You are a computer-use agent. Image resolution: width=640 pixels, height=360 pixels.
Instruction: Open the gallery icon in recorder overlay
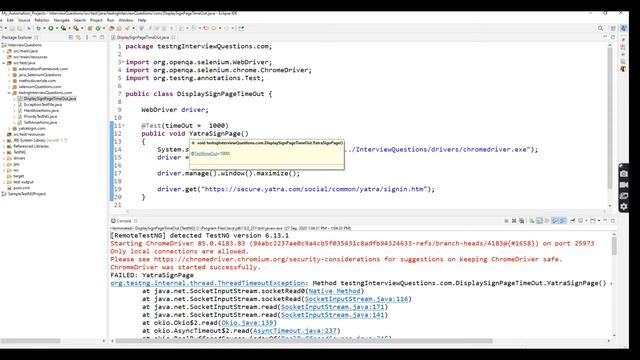624,196
